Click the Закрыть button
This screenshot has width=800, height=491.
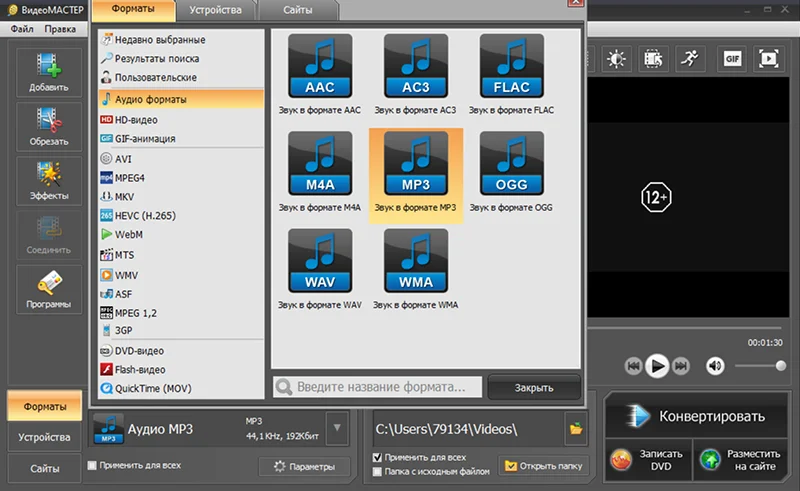pyautogui.click(x=534, y=387)
